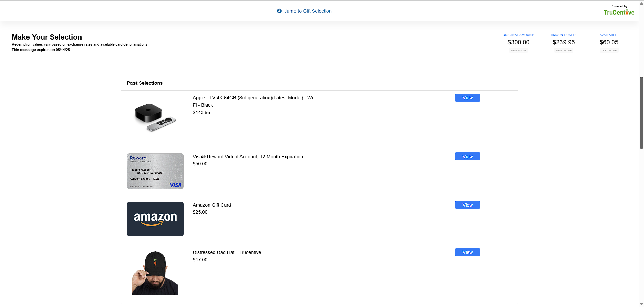Screen dimensions: 644x307
Task: Click the down-arrow circle icon beside Jump
Action: point(279,11)
